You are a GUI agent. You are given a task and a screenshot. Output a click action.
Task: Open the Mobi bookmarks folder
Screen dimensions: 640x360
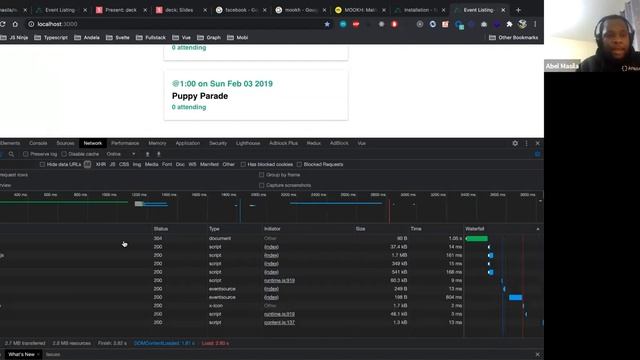238,38
